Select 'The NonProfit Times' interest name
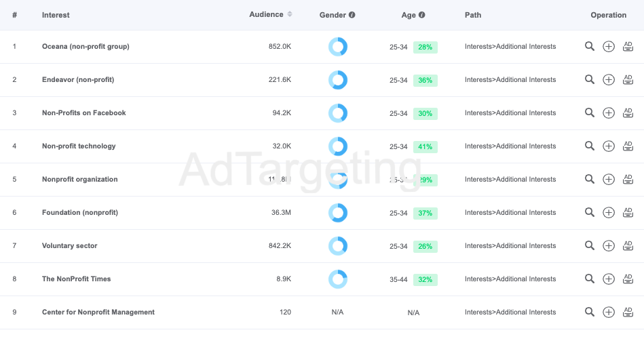The width and height of the screenshot is (644, 345). click(x=77, y=279)
